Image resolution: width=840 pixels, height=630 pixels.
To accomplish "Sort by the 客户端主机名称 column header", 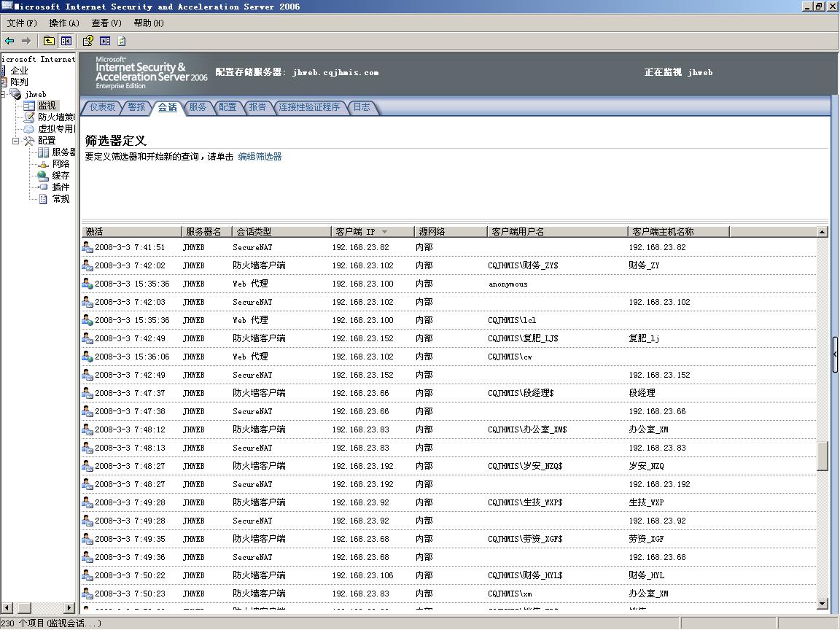I will 678,232.
